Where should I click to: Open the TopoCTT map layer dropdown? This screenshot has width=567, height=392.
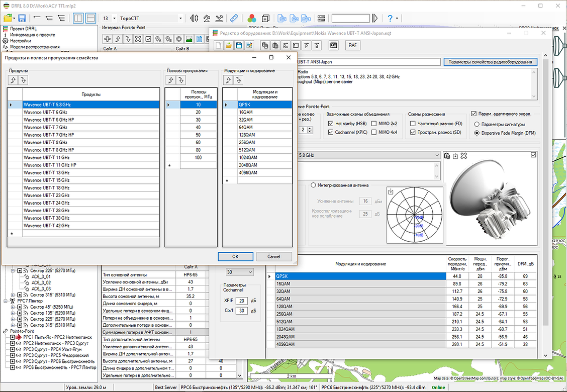click(x=180, y=18)
